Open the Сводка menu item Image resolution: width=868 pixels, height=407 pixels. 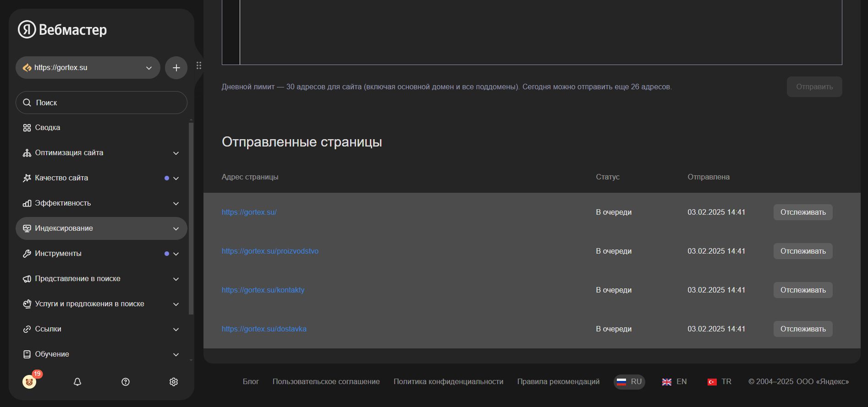[101, 128]
